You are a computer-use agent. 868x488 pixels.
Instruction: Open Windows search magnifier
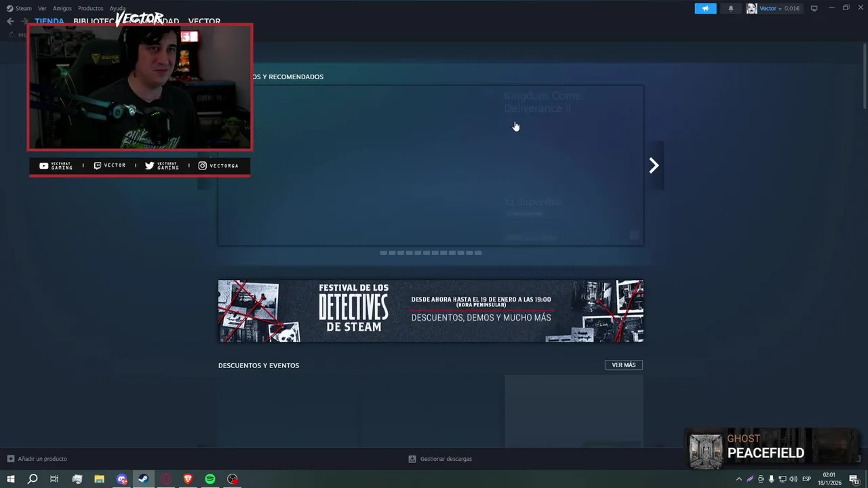[x=32, y=479]
